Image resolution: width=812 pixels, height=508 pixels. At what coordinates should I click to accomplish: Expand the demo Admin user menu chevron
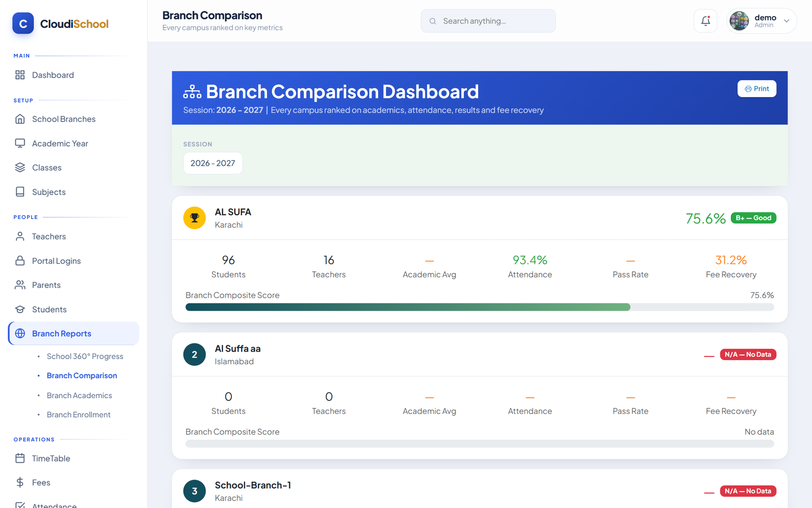(787, 21)
